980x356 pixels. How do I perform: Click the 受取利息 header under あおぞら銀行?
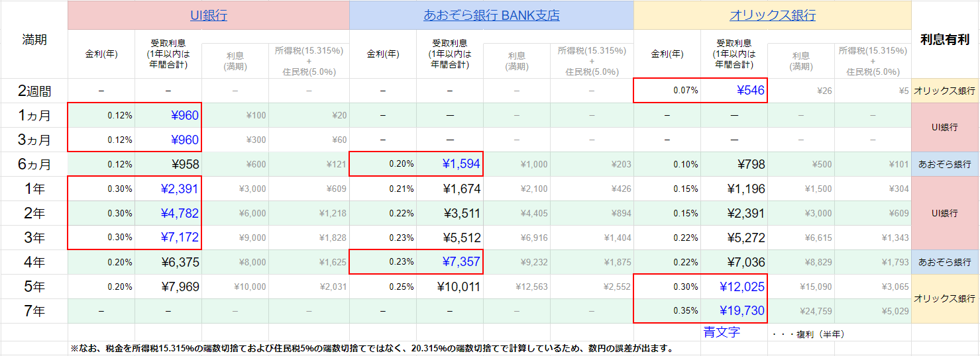tap(450, 54)
